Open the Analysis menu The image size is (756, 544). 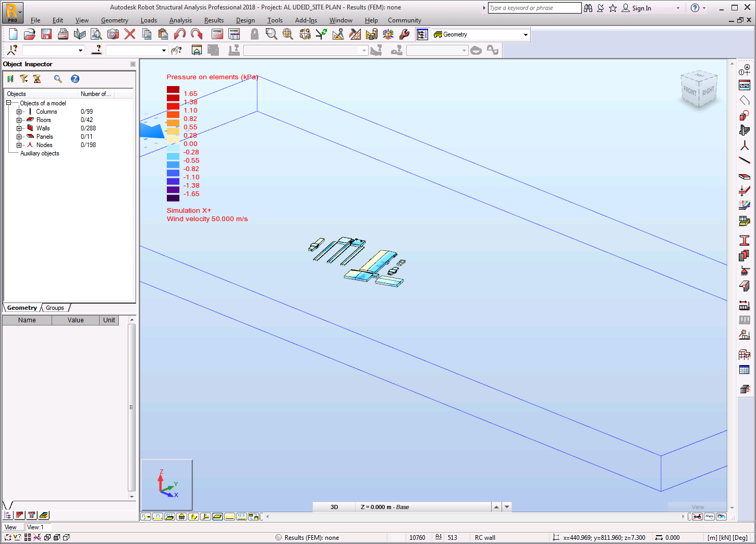[x=180, y=20]
